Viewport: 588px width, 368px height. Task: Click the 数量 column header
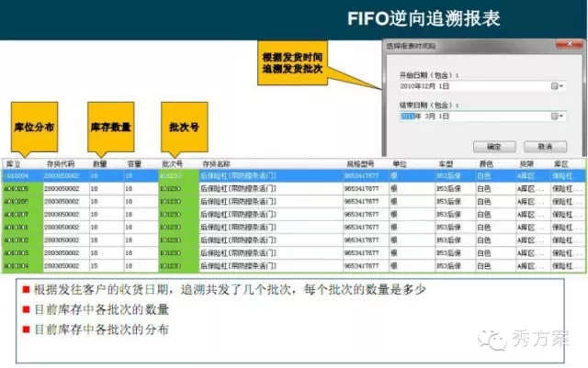(x=99, y=162)
